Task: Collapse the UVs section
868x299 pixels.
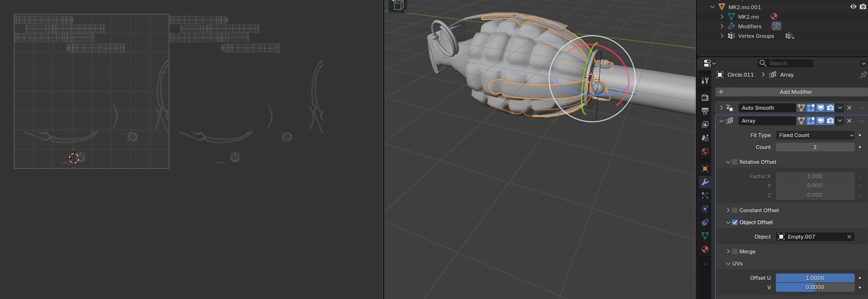Action: 729,264
